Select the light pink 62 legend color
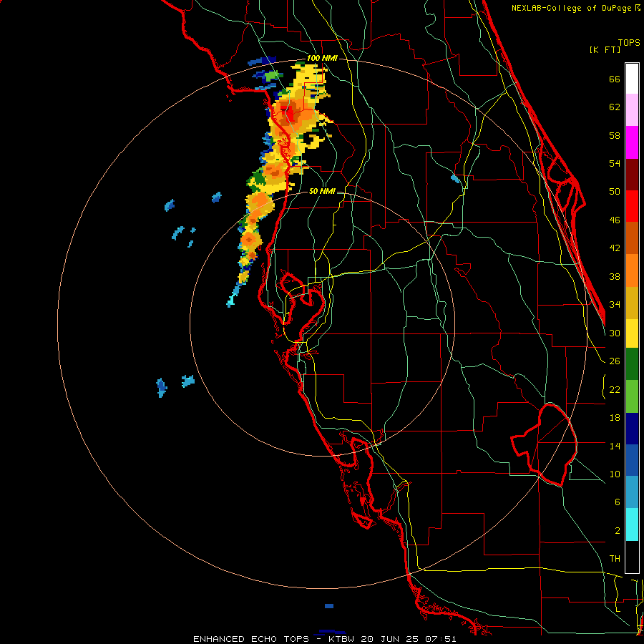Viewport: 644px width, 644px height. (x=632, y=110)
